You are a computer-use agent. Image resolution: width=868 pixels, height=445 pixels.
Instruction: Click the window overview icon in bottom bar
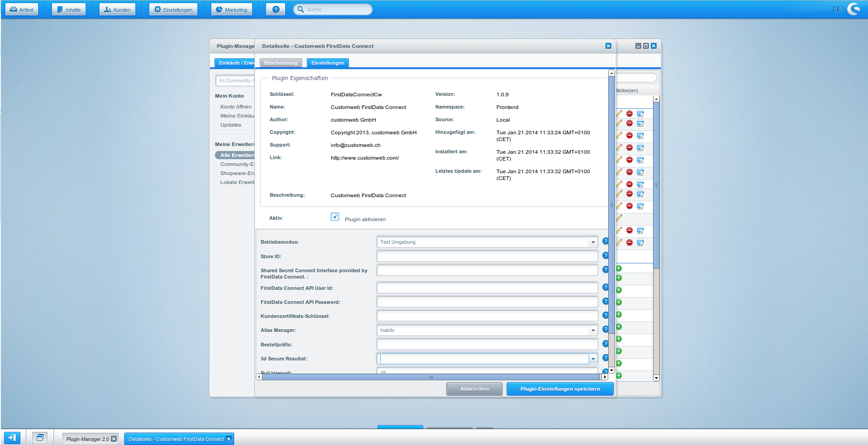(40, 438)
